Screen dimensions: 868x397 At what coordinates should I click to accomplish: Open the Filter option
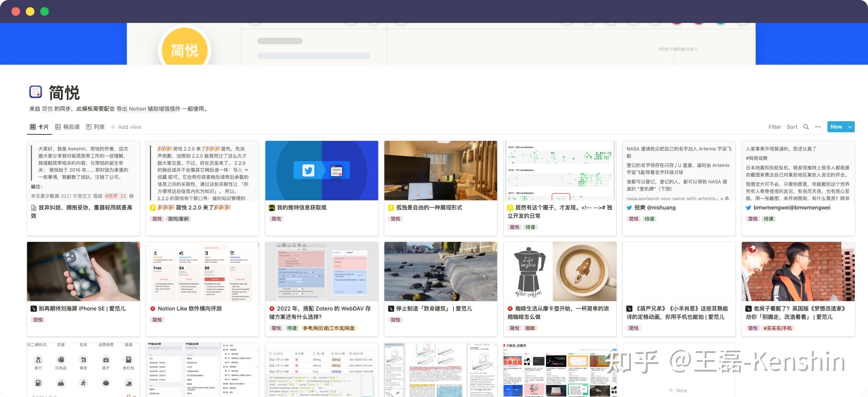[774, 127]
